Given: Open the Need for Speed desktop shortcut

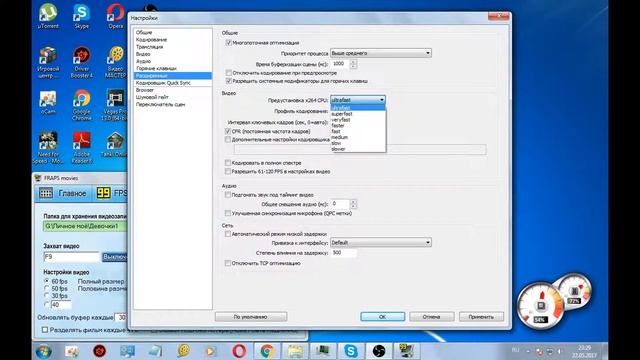Looking at the screenshot, I should click(x=48, y=147).
